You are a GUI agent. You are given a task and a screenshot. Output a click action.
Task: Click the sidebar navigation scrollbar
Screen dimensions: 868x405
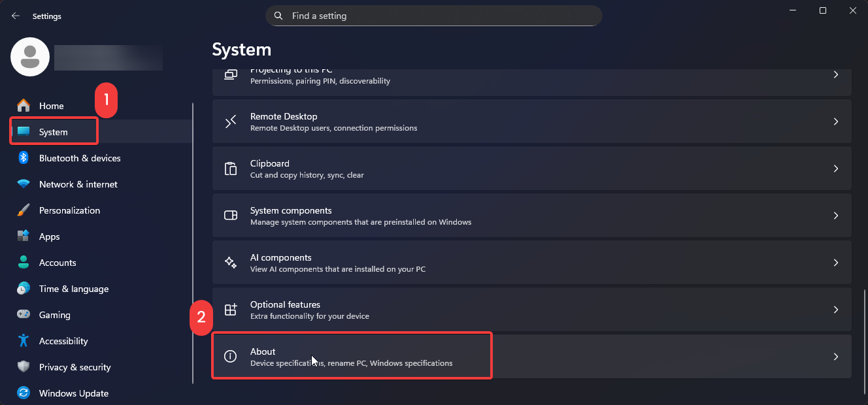coord(193,243)
